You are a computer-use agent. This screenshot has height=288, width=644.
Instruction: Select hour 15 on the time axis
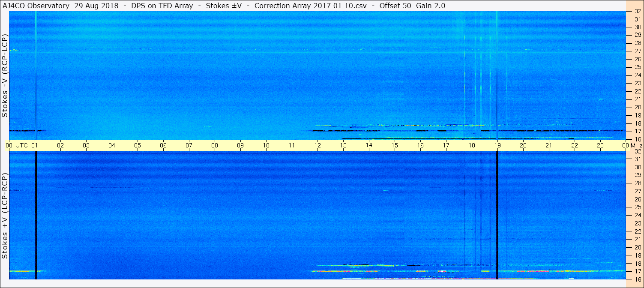[x=395, y=145]
